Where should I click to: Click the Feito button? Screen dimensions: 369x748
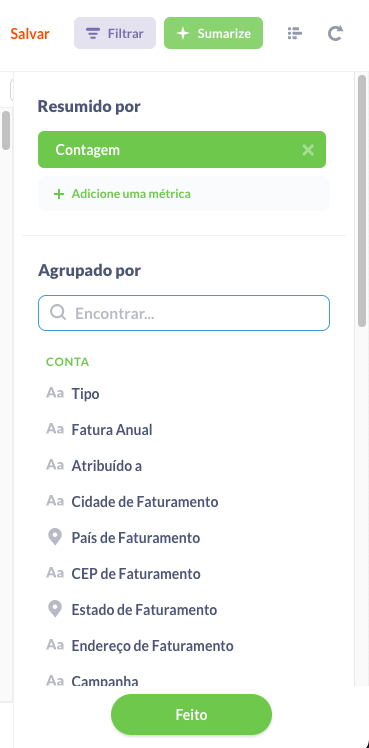click(191, 715)
